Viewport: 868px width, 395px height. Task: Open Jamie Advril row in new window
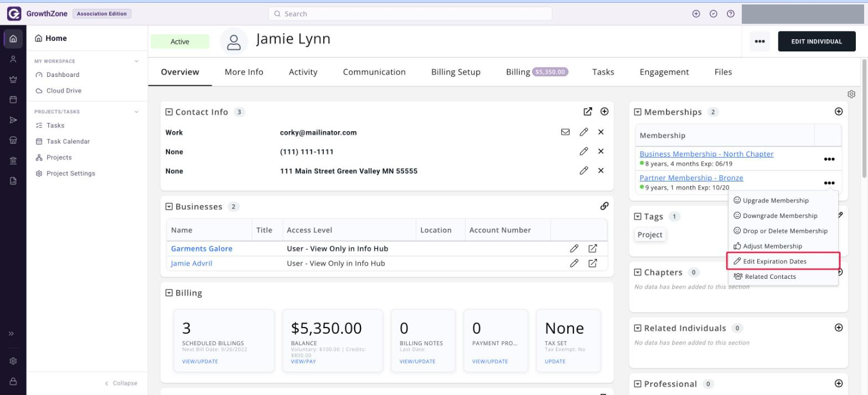click(592, 263)
